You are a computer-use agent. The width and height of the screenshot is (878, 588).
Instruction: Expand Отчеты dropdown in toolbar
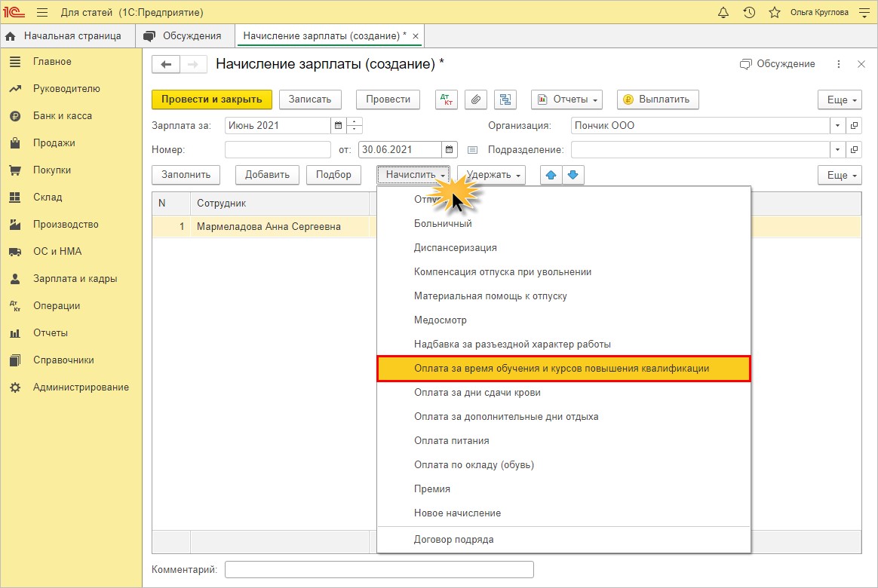tap(566, 100)
